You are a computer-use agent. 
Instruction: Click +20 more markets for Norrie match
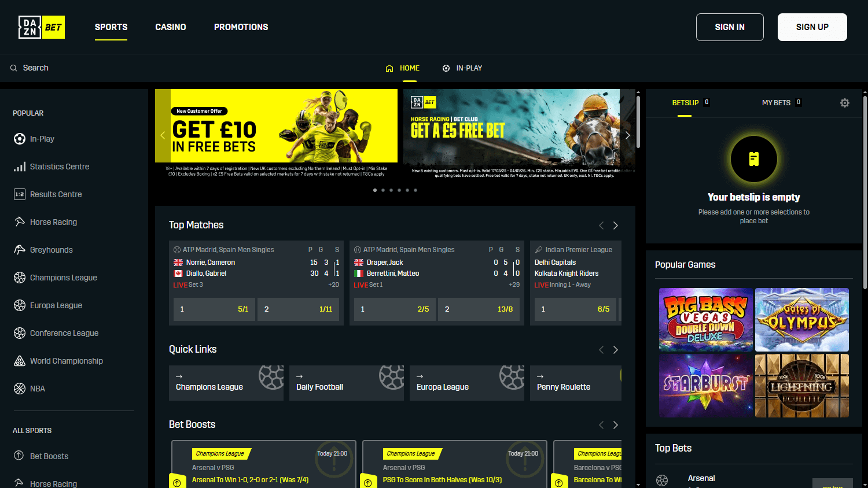point(334,285)
